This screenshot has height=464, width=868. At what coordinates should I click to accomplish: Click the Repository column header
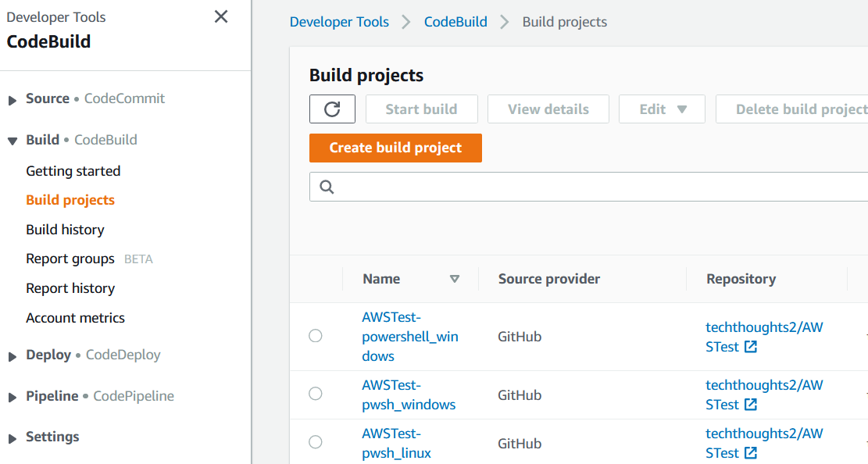coord(741,279)
